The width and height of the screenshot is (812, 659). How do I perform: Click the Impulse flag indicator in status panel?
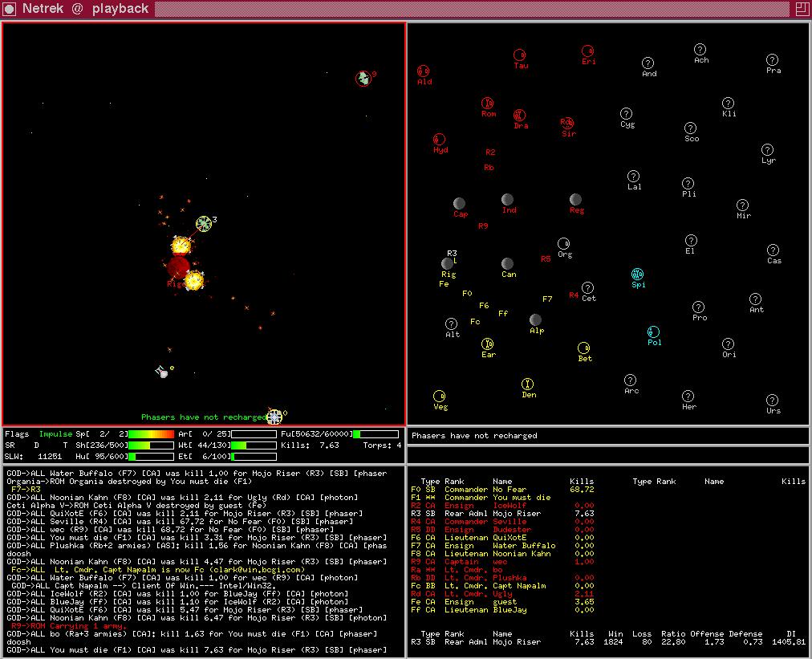click(x=55, y=434)
